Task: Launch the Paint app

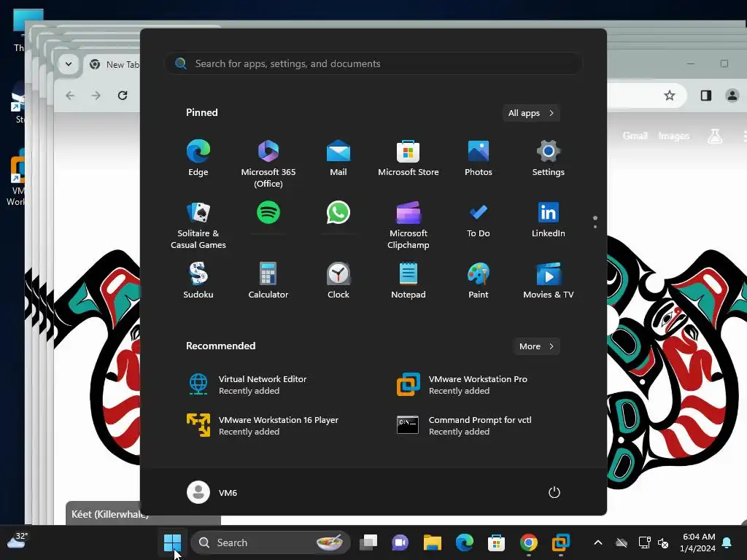Action: click(479, 281)
